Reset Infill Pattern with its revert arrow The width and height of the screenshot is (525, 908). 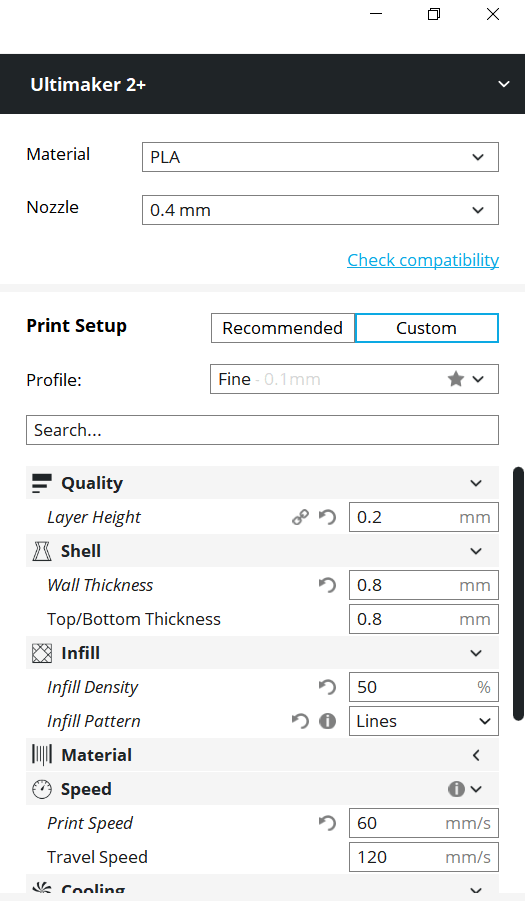tap(300, 721)
